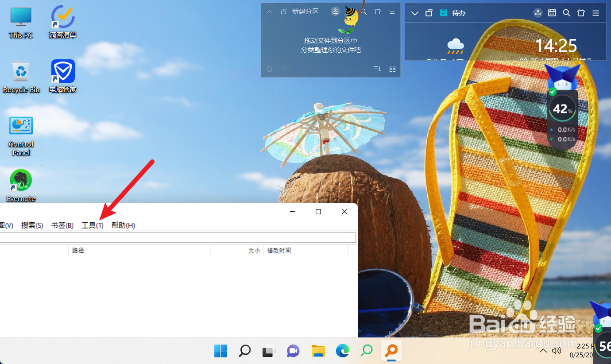Collapse the 新建分区 panel with the up chevron
The height and width of the screenshot is (364, 611).
tap(270, 12)
